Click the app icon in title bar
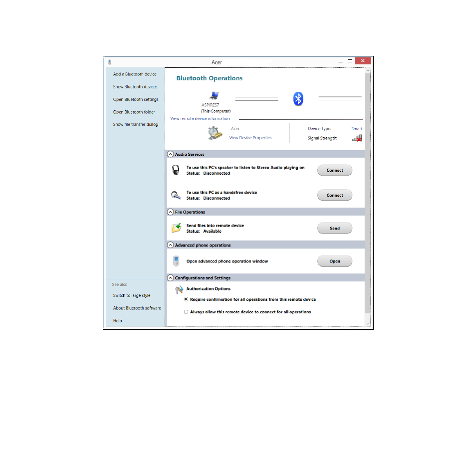476x476 pixels. click(x=110, y=62)
